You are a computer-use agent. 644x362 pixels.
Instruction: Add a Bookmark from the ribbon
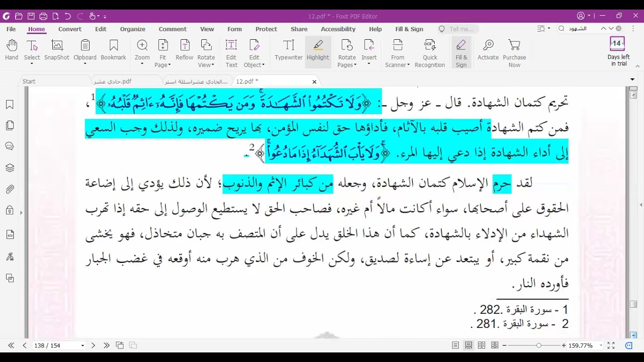pyautogui.click(x=113, y=51)
